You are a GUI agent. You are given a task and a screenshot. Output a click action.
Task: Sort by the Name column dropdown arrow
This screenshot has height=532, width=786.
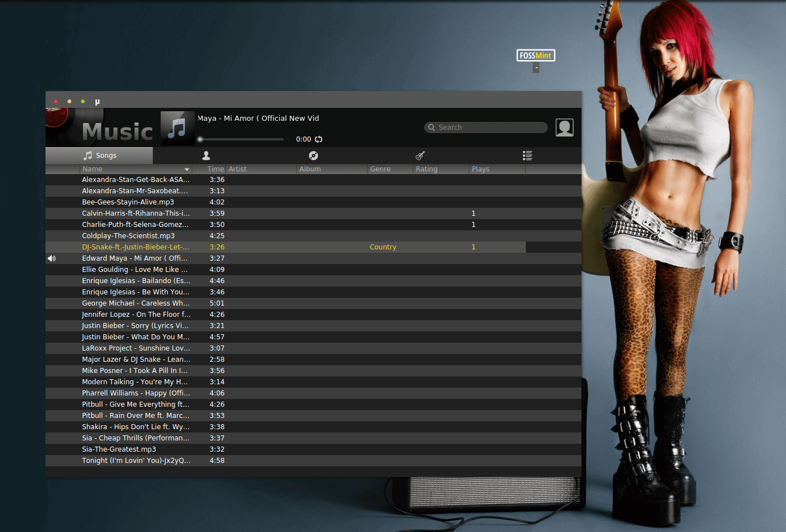pos(187,169)
